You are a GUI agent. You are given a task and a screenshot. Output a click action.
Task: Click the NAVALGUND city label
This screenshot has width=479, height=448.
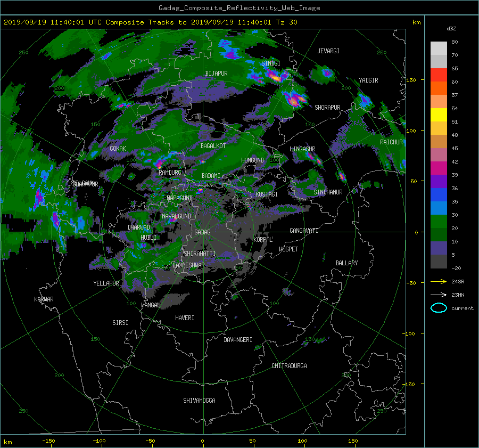coord(176,216)
